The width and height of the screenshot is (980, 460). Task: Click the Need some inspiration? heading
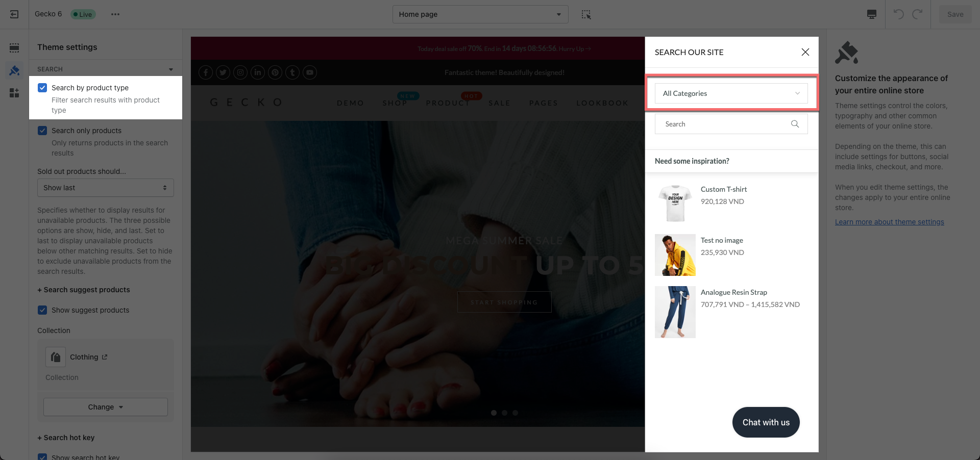tap(692, 161)
